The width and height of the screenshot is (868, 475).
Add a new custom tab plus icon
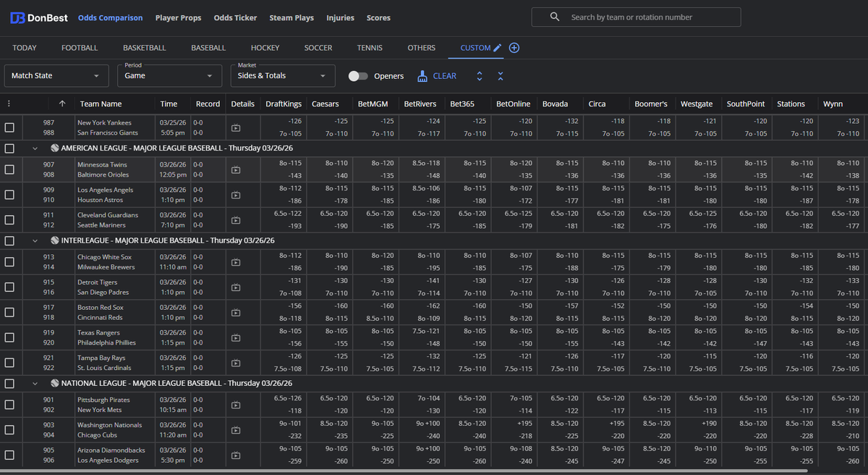tap(514, 48)
